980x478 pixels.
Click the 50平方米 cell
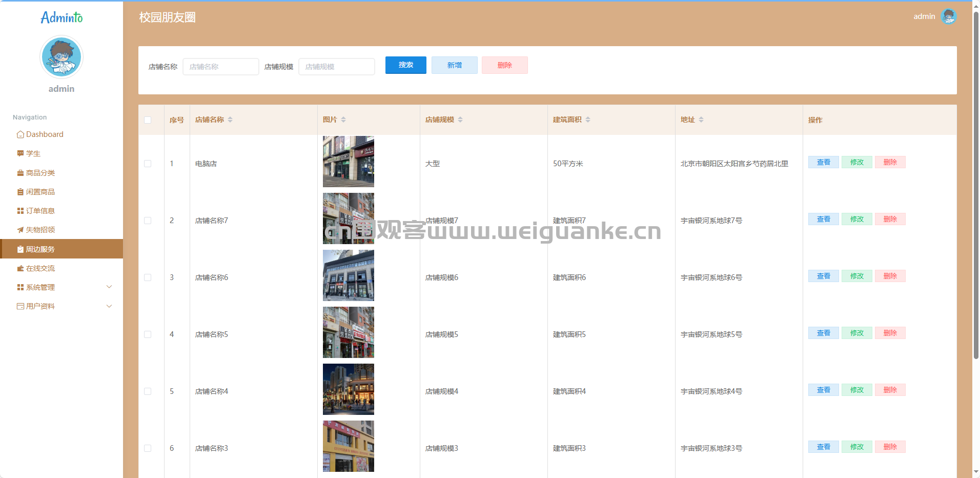tap(568, 164)
